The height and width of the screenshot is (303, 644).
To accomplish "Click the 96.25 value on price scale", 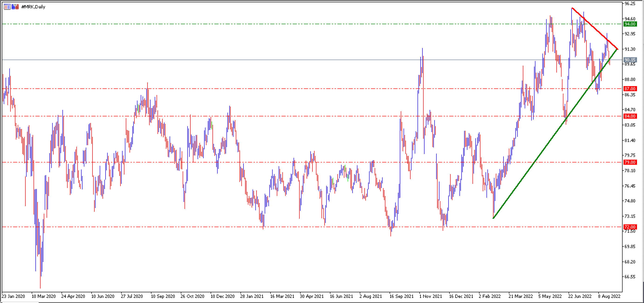I will tap(630, 3).
